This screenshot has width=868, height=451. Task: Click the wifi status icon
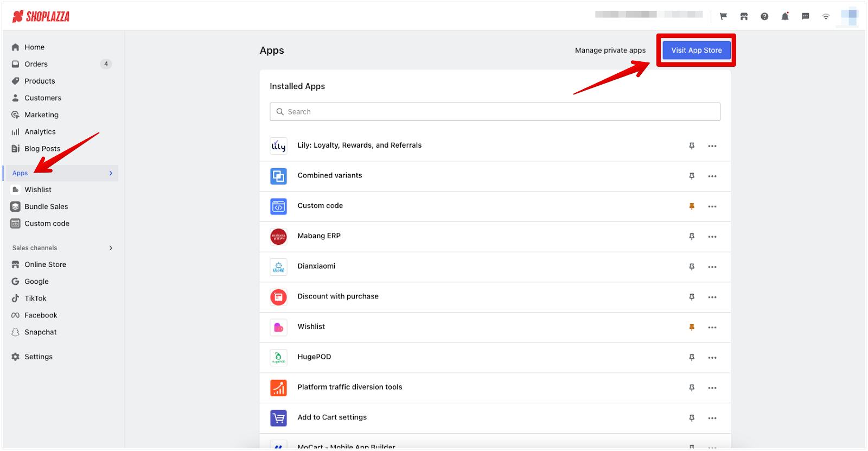826,17
